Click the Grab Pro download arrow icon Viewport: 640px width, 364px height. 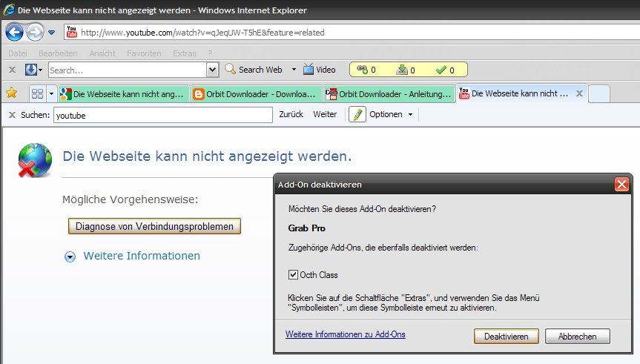pyautogui.click(x=31, y=70)
